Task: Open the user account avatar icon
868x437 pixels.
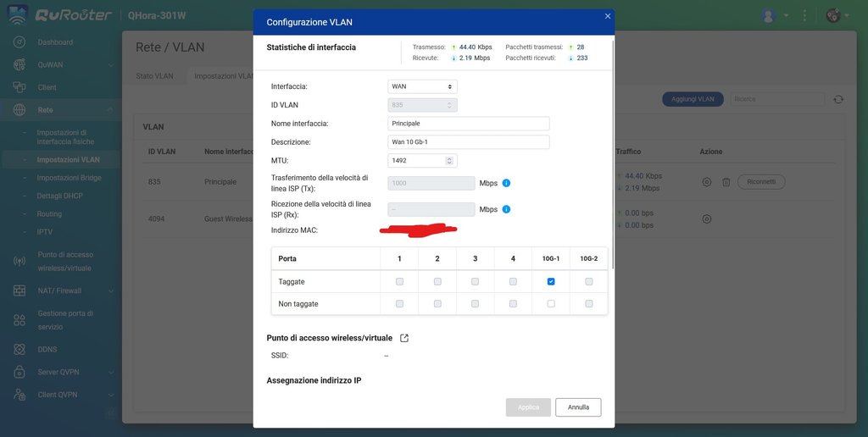Action: [x=768, y=15]
